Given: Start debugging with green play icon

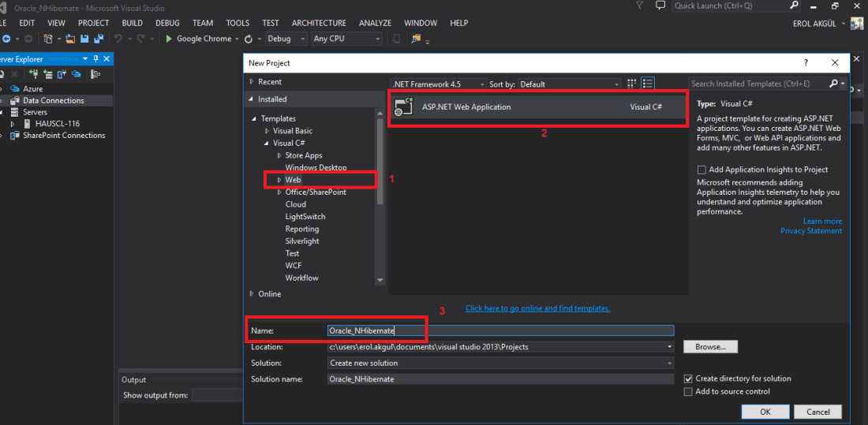Looking at the screenshot, I should [170, 39].
